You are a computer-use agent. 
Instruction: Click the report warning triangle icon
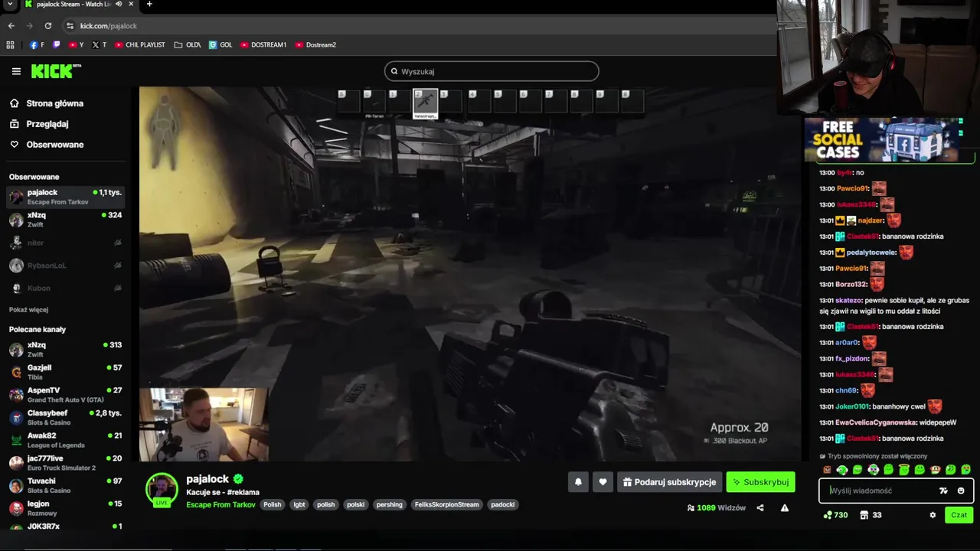785,507
